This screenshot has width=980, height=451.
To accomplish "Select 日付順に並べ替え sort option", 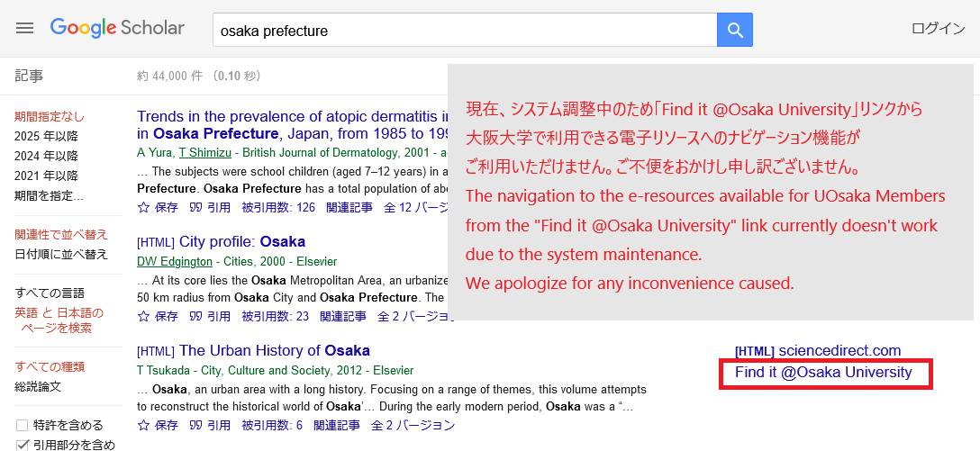I will pyautogui.click(x=61, y=254).
